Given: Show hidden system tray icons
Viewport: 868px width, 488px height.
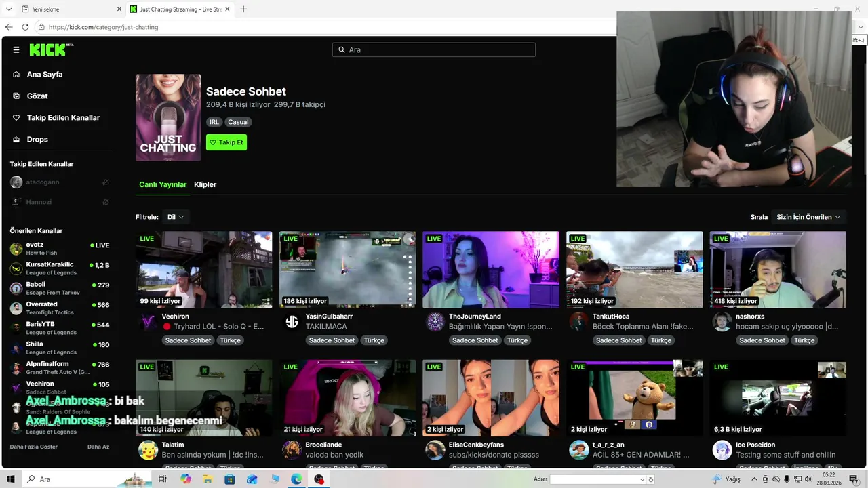Looking at the screenshot, I should point(753,479).
